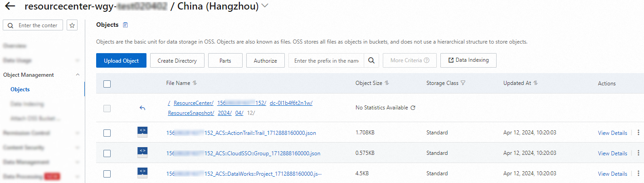
Task: Open Data Indexing external link button
Action: point(468,60)
